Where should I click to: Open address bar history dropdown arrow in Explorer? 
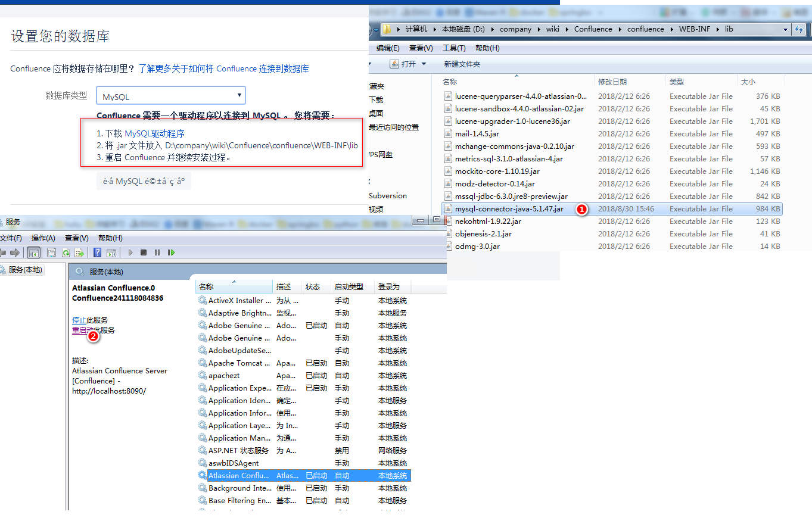pos(786,29)
